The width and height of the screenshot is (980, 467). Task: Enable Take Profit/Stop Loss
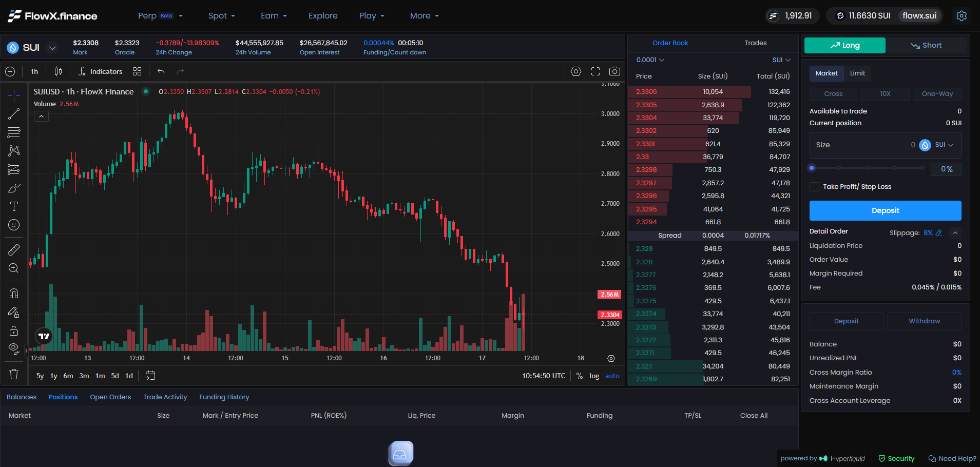(814, 186)
